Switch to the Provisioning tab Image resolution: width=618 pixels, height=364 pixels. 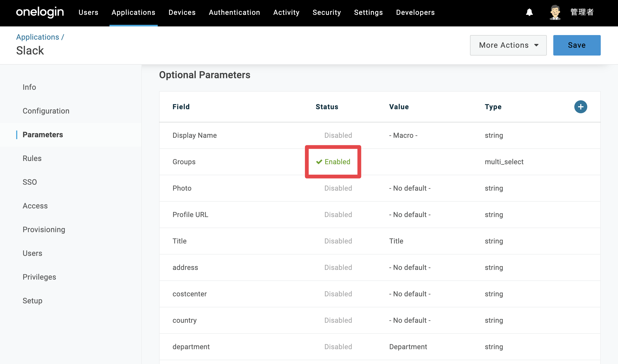44,229
